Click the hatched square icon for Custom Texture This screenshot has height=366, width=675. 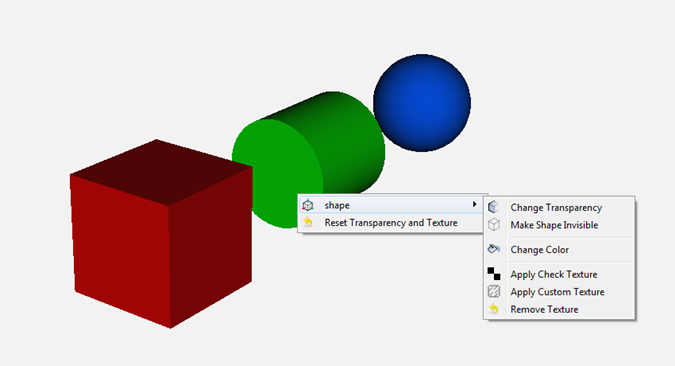coord(494,292)
